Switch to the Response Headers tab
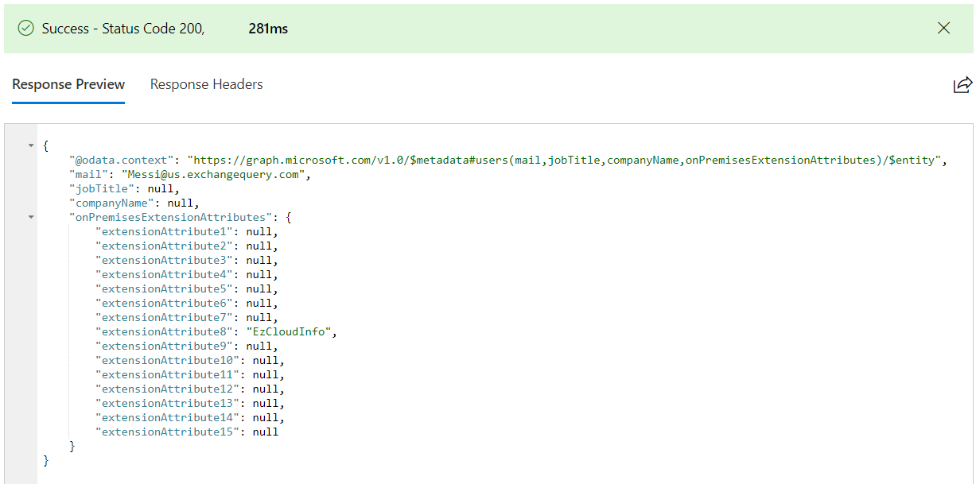The height and width of the screenshot is (484, 980). pyautogui.click(x=206, y=84)
